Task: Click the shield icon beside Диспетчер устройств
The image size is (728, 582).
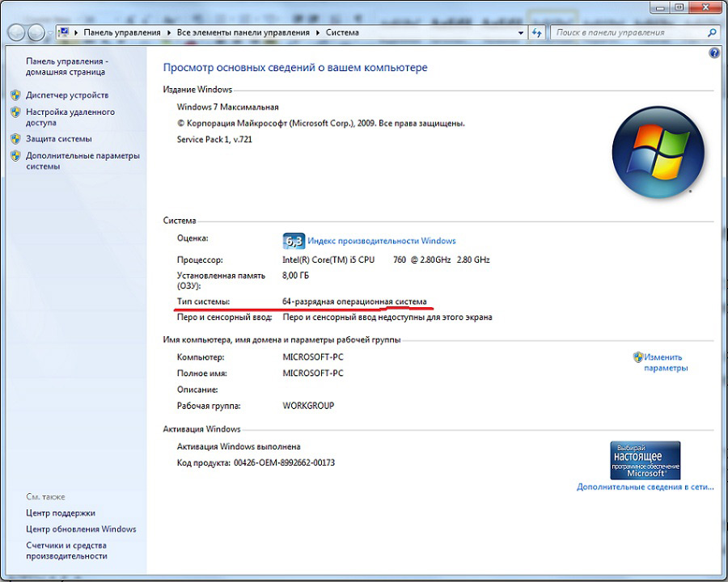Action: tap(16, 95)
